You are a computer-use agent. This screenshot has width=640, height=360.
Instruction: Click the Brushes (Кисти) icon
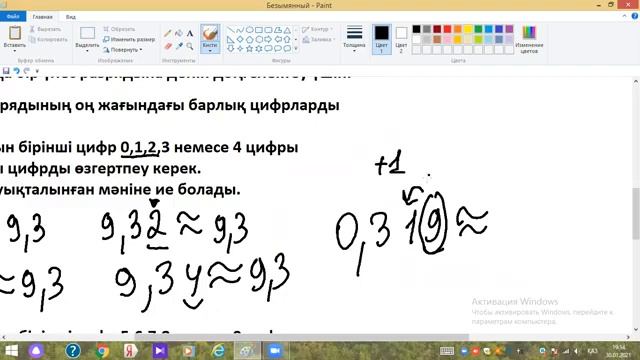point(210,33)
